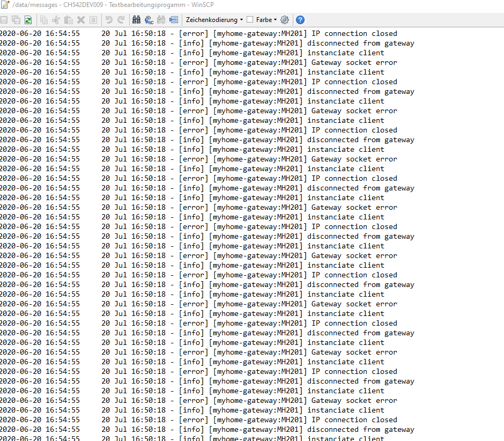Click a log line containing Gateway socket error
This screenshot has height=441, width=504.
pos(214,62)
